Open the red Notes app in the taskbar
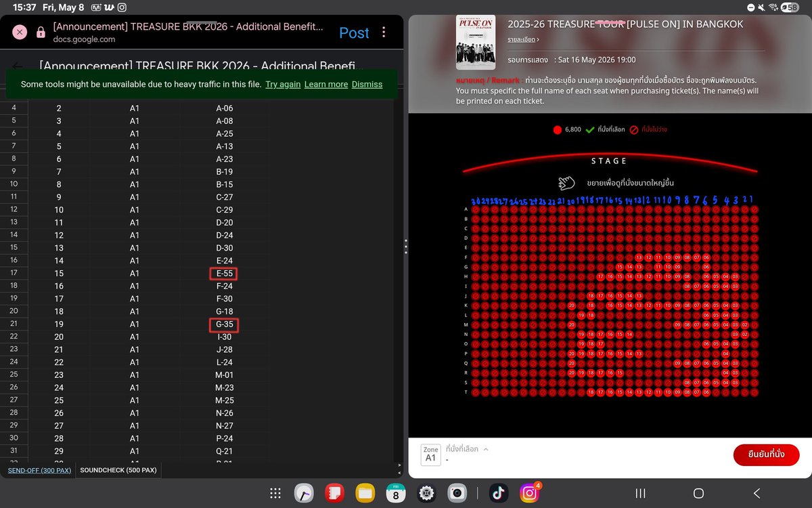The height and width of the screenshot is (508, 812). click(x=334, y=494)
